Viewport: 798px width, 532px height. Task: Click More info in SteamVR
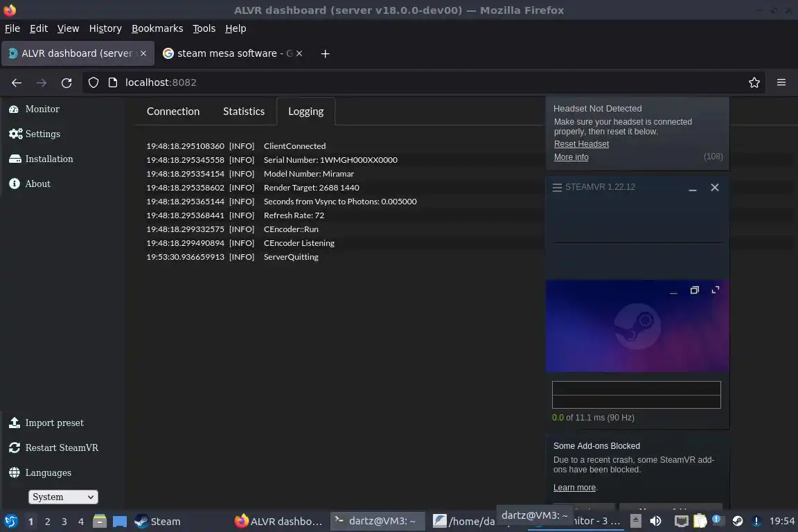571,157
